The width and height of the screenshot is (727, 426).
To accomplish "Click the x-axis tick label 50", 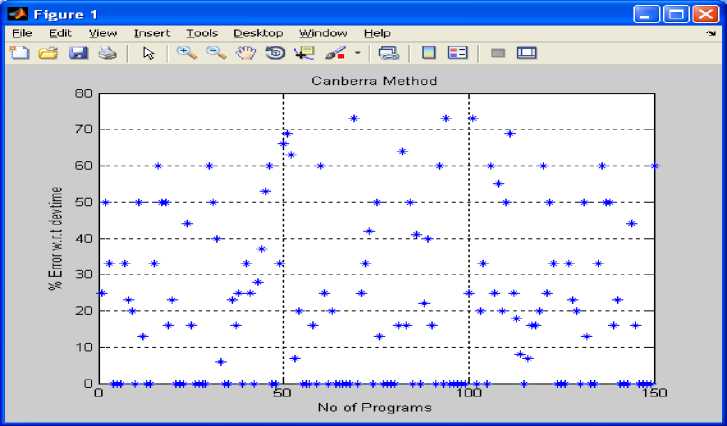I will tap(283, 393).
